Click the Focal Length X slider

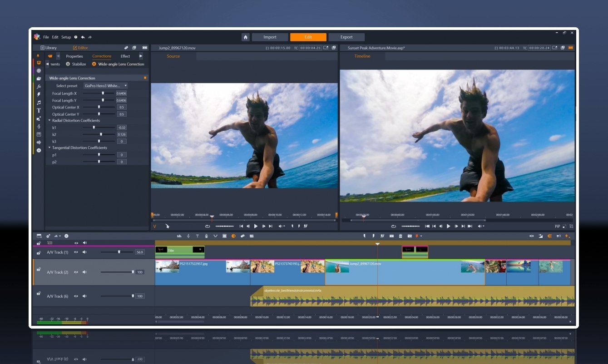point(103,93)
